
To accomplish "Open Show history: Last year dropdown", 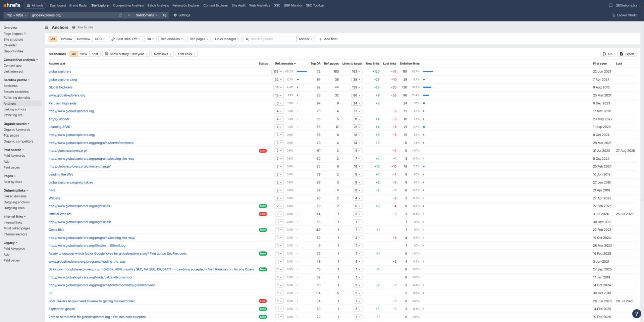I will click(x=126, y=54).
